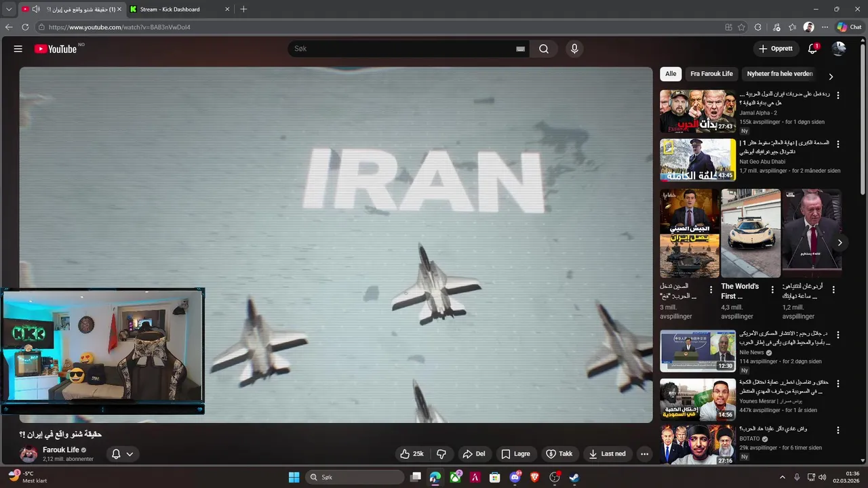Open OBS Studio from the taskbar

(x=554, y=477)
